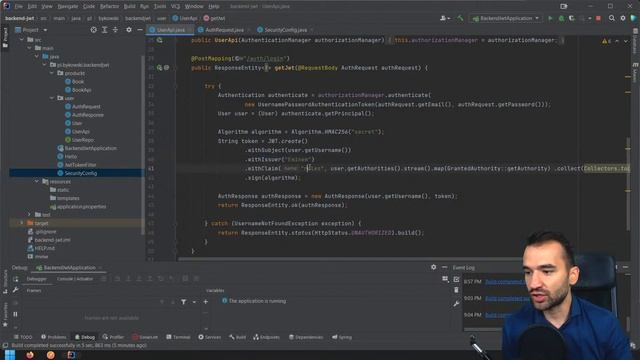Click the Build project hammer icon
The width and height of the screenshot is (640, 360).
460,18
